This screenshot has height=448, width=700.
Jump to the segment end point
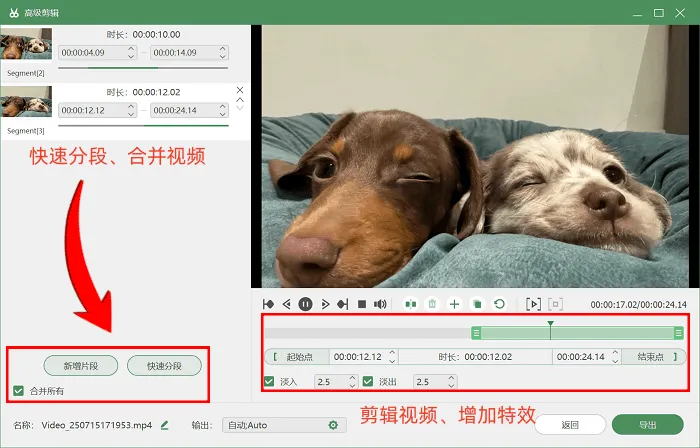(x=343, y=304)
